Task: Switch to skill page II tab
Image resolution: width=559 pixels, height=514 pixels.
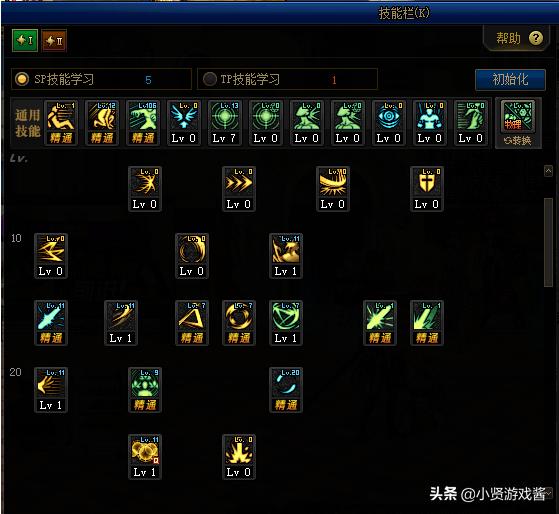Action: [x=54, y=41]
